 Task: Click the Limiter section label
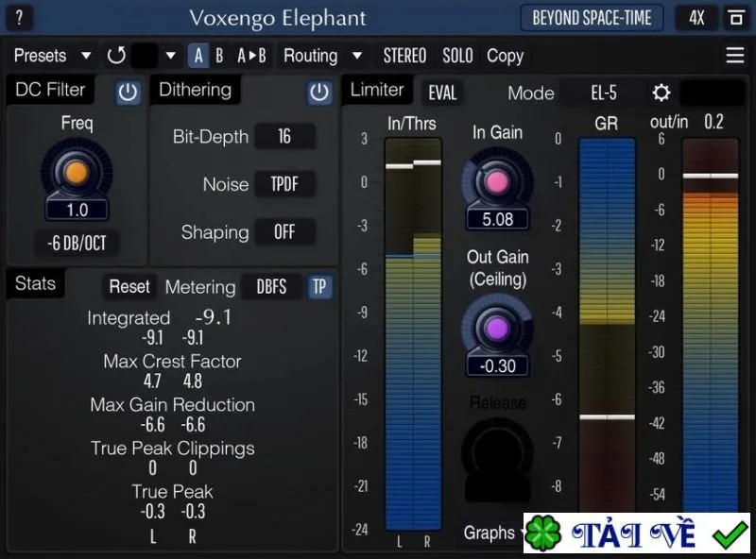377,90
